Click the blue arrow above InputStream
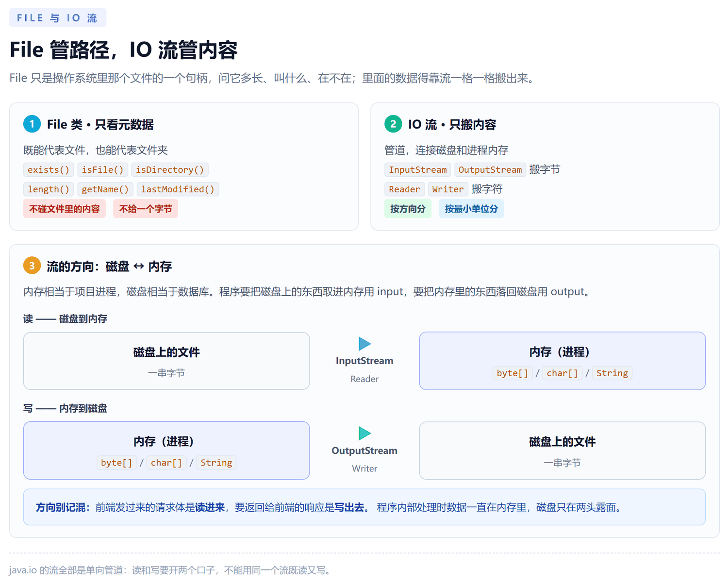 (364, 344)
